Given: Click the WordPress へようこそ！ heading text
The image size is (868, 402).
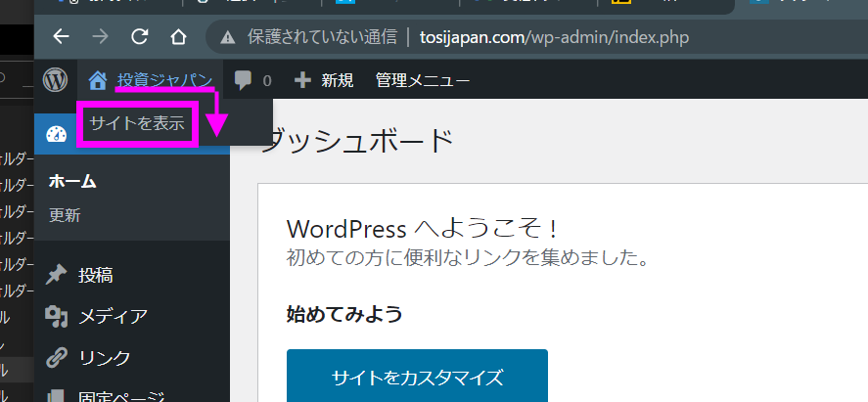Looking at the screenshot, I should 422,229.
